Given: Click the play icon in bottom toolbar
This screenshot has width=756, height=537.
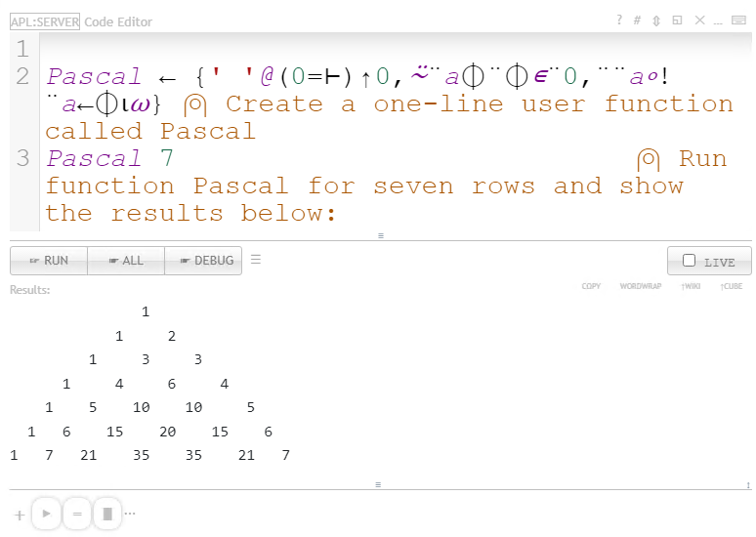Looking at the screenshot, I should 46,514.
